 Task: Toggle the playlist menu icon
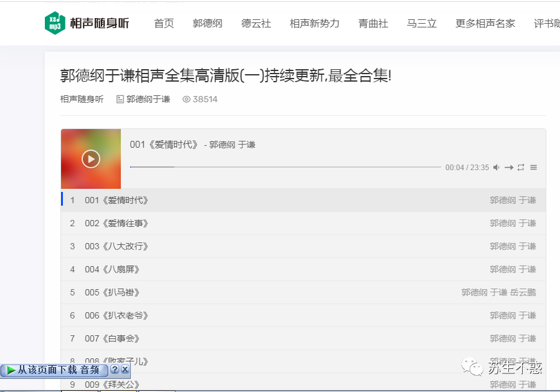coord(534,167)
